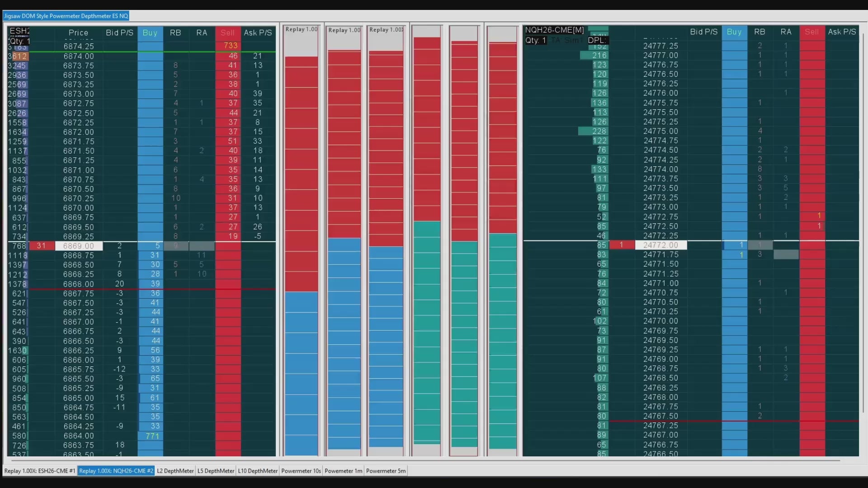
Task: Click NQ price 24767.25 row
Action: (661, 426)
